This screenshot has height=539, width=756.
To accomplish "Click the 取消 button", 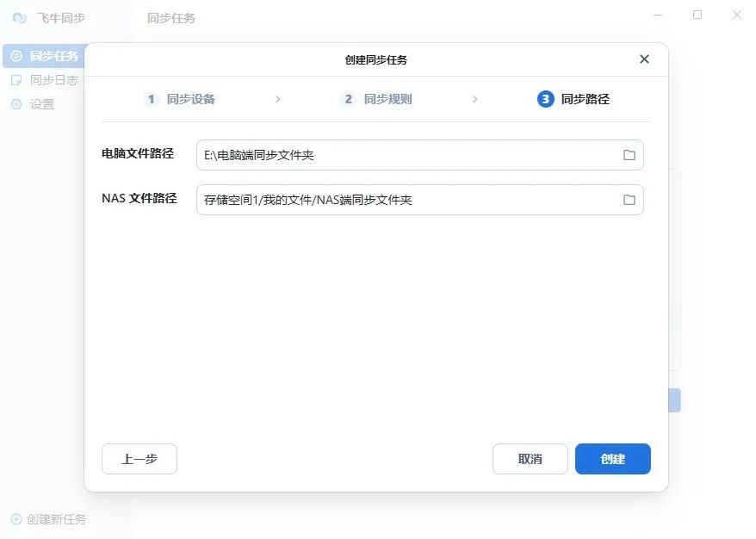I will click(x=530, y=459).
